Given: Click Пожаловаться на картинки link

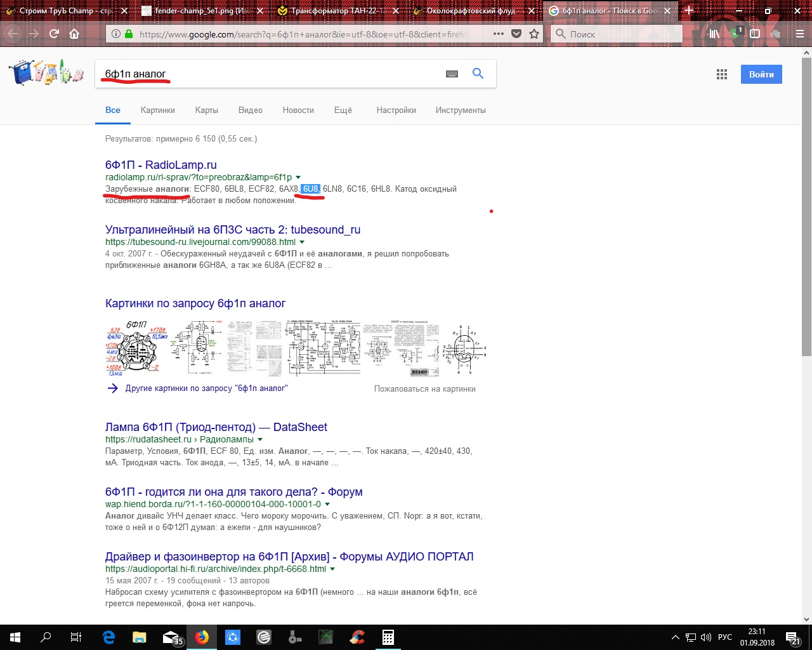Looking at the screenshot, I should (425, 388).
